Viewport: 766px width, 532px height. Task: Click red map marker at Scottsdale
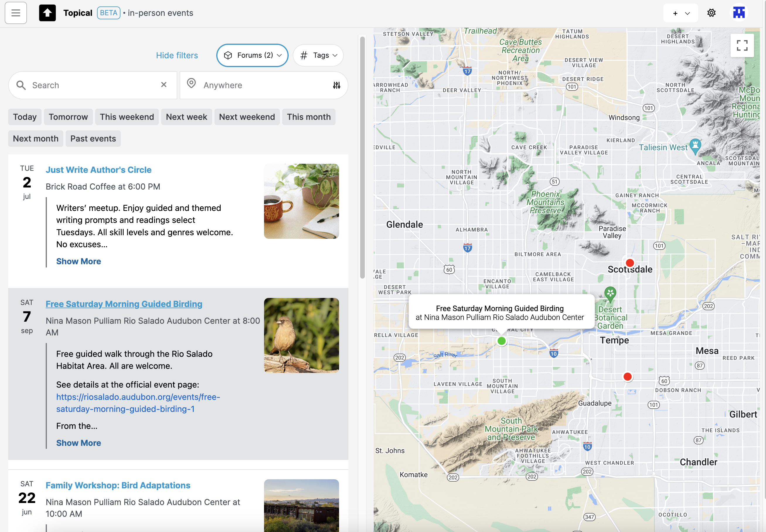click(630, 263)
